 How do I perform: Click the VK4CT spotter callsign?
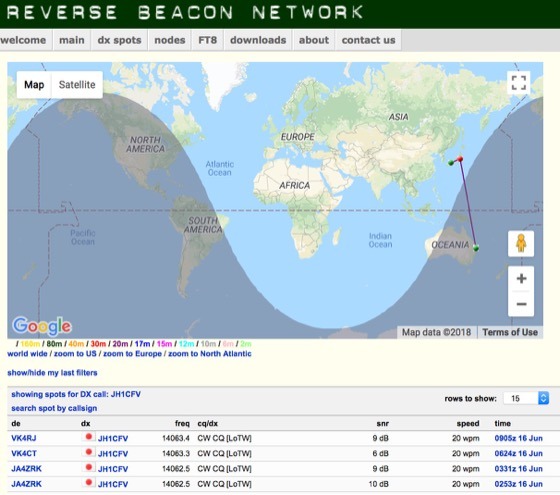(24, 454)
